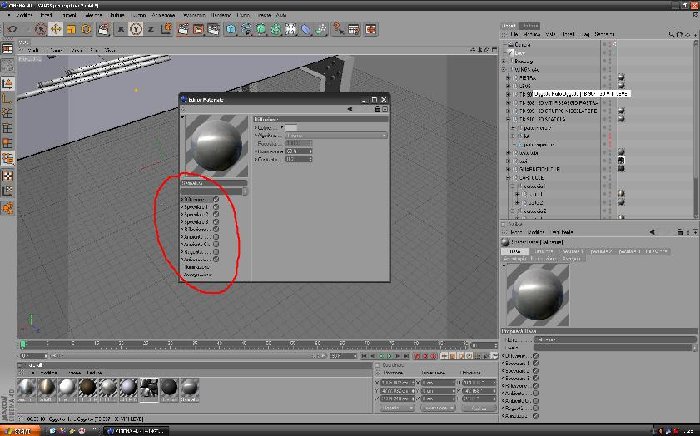Toggle viewport maximize icon at viewport corner

coord(494,50)
